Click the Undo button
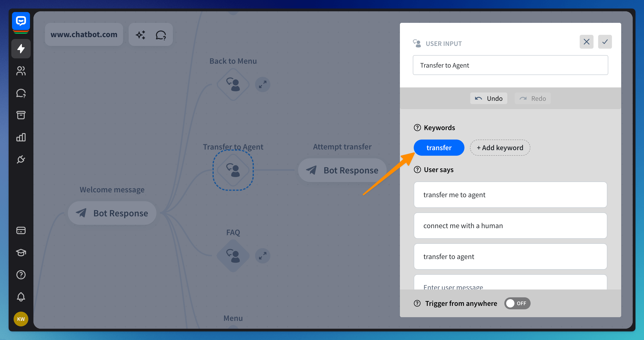The width and height of the screenshot is (644, 340). coord(488,98)
